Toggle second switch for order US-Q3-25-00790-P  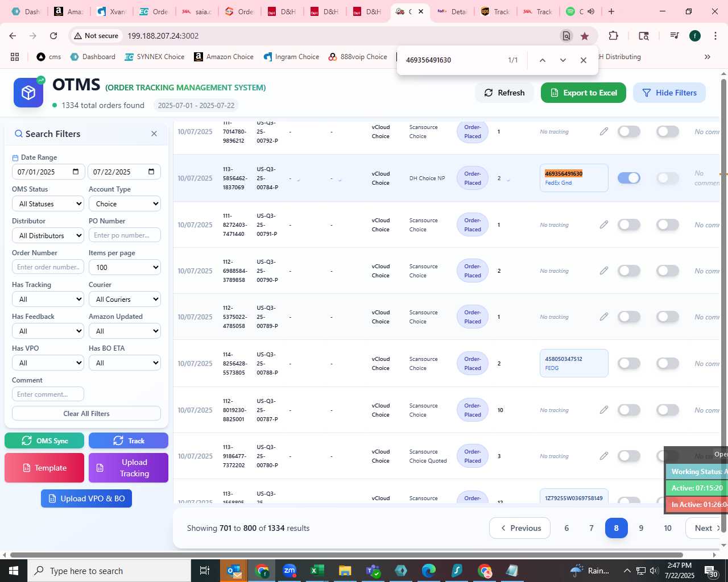(x=668, y=271)
